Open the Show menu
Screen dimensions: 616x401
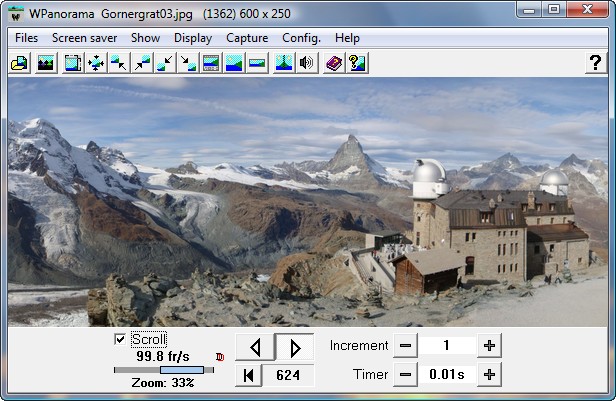pos(145,38)
